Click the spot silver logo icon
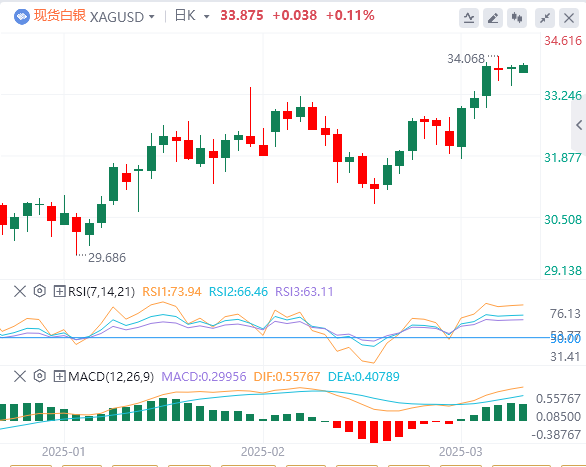Image resolution: width=586 pixels, height=467 pixels. point(22,16)
